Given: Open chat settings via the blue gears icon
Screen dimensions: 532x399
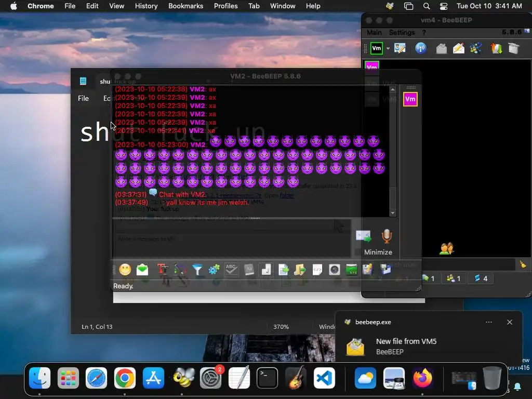Looking at the screenshot, I should (x=214, y=270).
